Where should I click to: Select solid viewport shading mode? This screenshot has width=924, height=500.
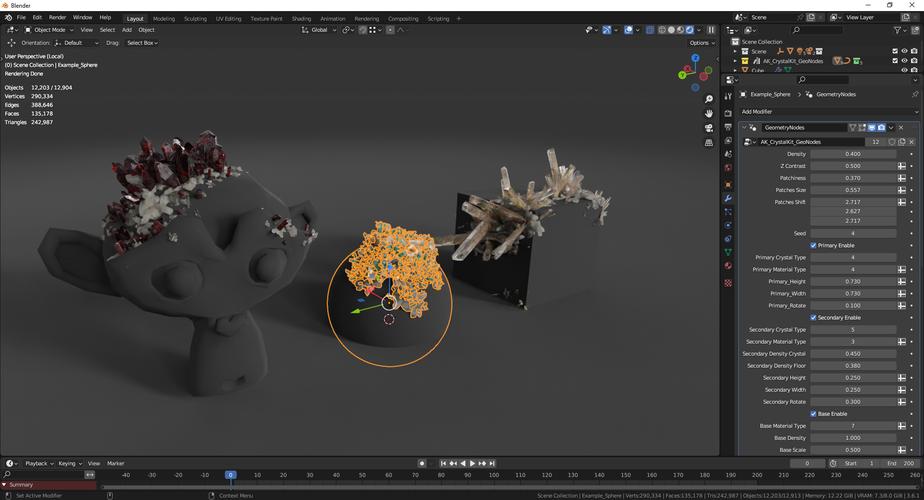(x=671, y=29)
